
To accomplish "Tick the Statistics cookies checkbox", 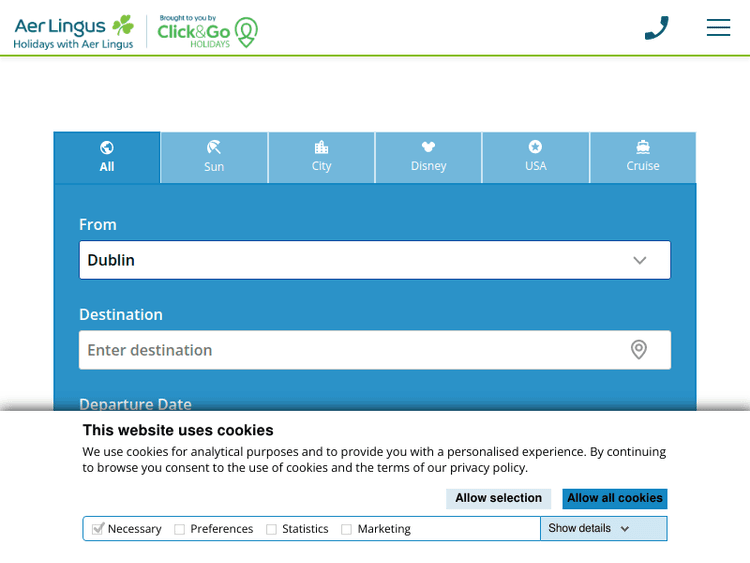I will tap(271, 529).
